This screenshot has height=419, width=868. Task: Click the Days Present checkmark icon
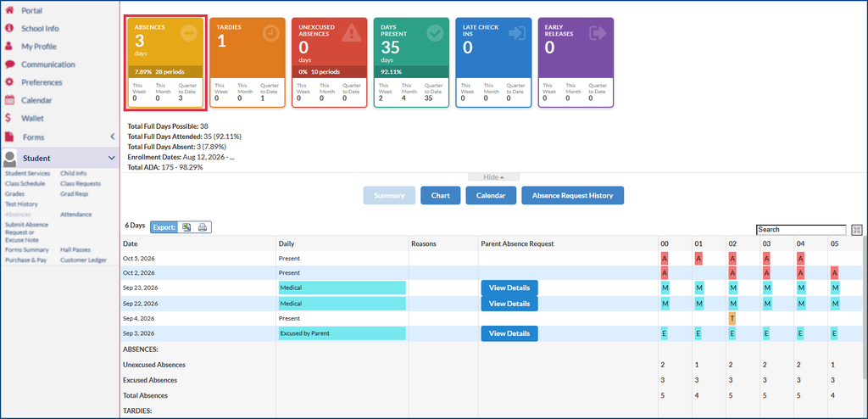(x=435, y=34)
